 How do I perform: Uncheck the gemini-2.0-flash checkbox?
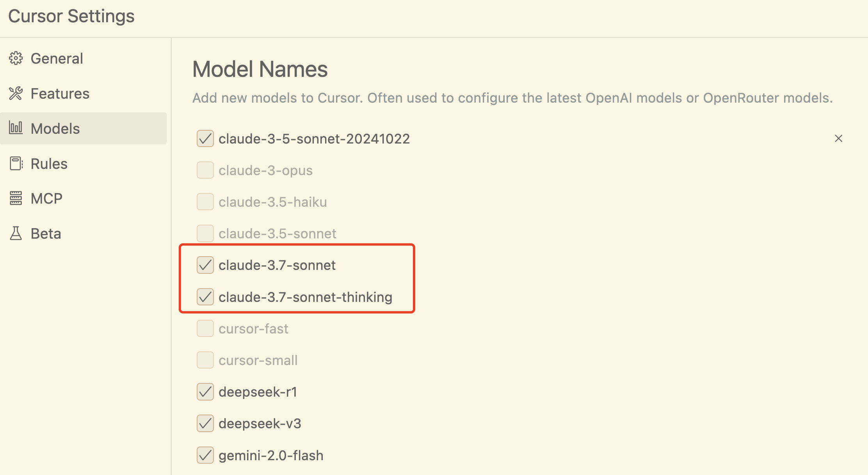pyautogui.click(x=205, y=455)
